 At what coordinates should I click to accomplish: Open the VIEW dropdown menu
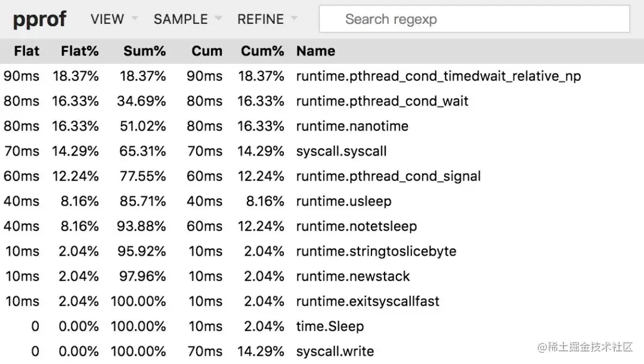[x=113, y=19]
